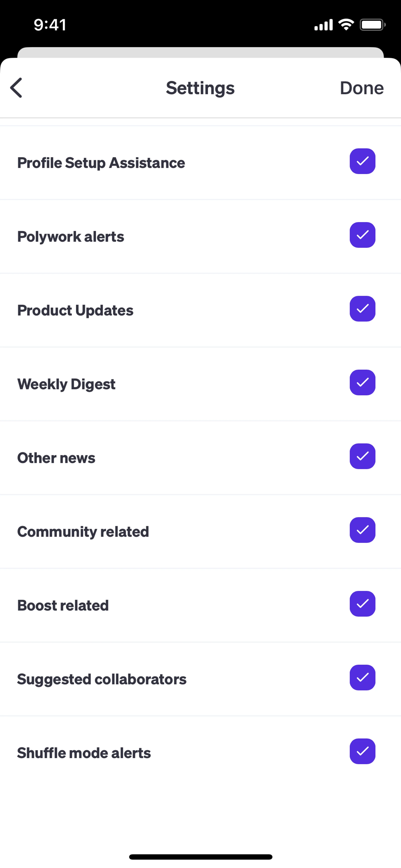Select the Shuffle mode alerts label
This screenshot has height=868, width=401.
click(x=84, y=753)
